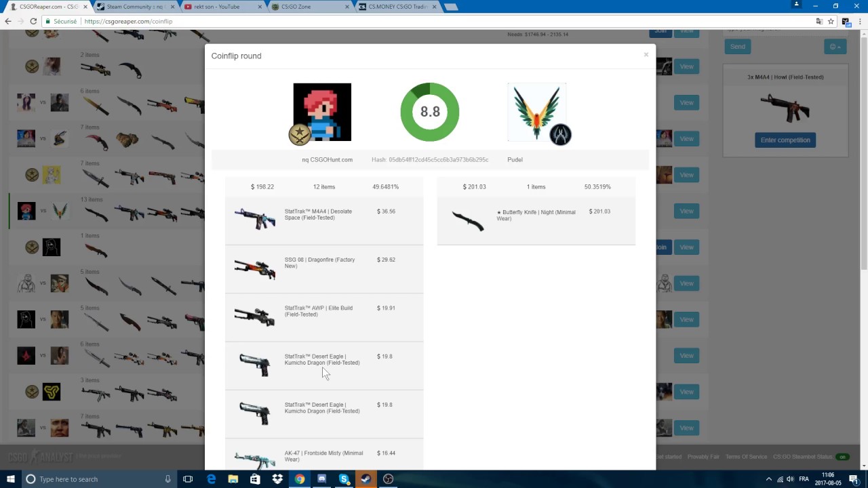This screenshot has height=488, width=868.
Task: Click the Send chat button
Action: pos(738,47)
